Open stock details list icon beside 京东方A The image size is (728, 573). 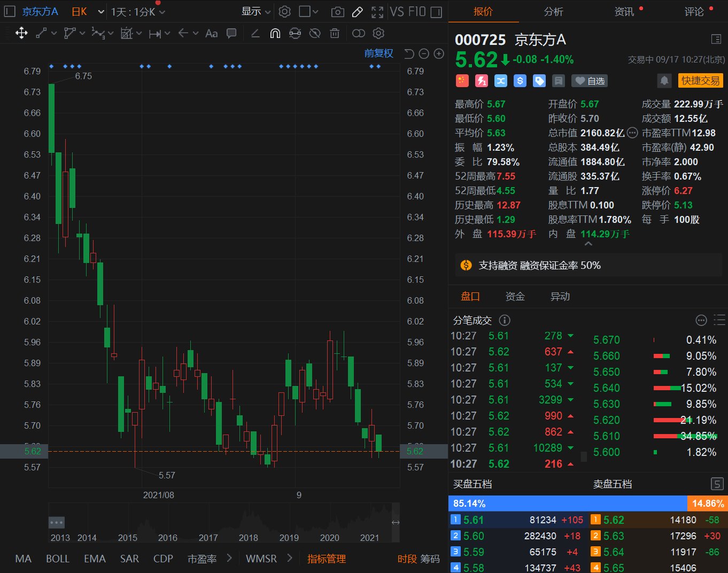coord(716,39)
